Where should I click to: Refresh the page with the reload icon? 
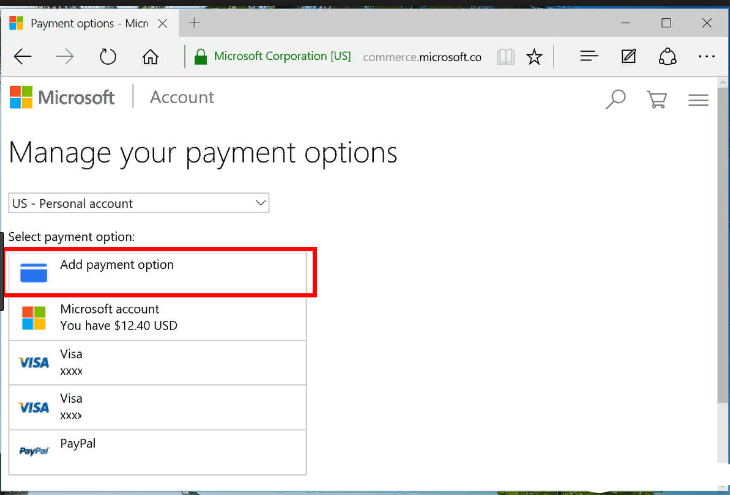pos(108,57)
